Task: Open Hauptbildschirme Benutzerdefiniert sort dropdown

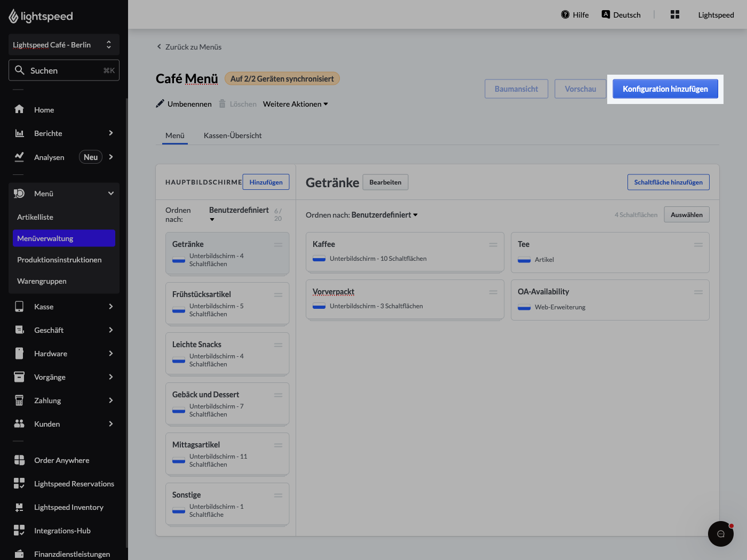Action: pyautogui.click(x=239, y=214)
